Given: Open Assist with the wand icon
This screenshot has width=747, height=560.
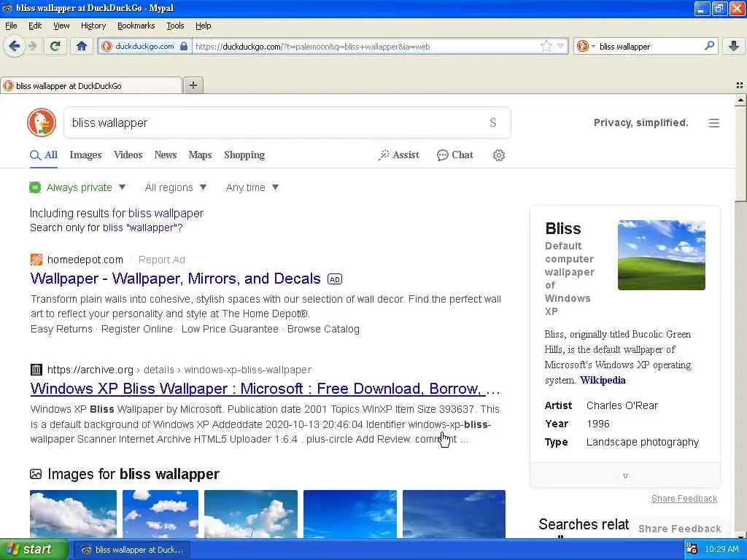Looking at the screenshot, I should pos(399,155).
